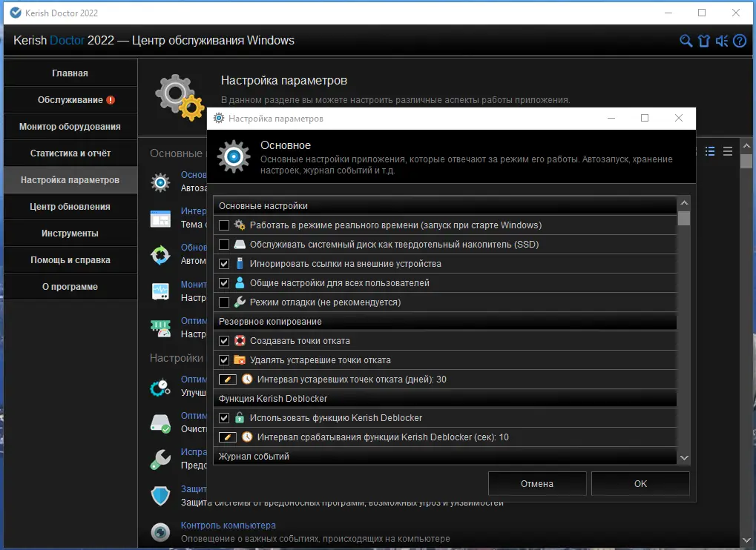Open О программе in sidebar
This screenshot has height=550, width=756.
tap(70, 287)
